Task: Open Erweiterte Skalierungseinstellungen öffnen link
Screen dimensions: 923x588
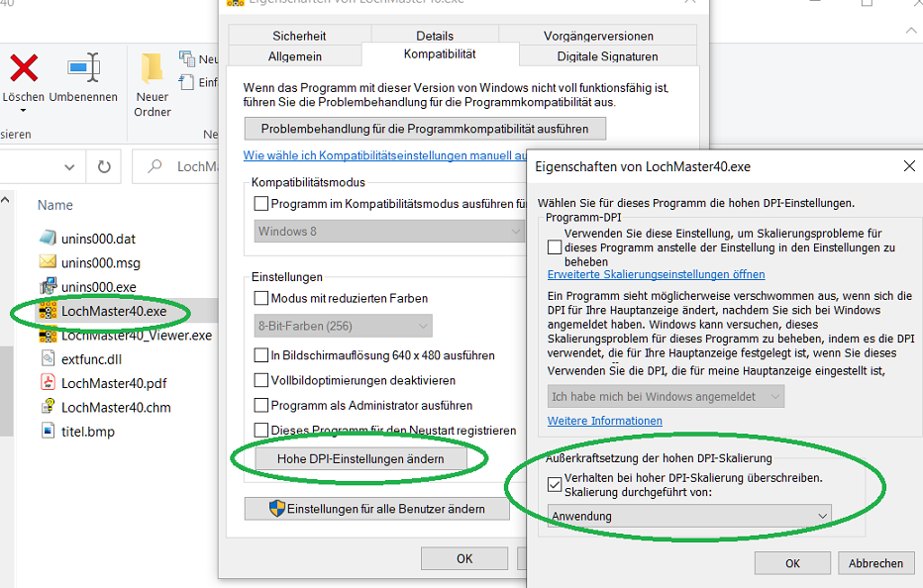Action: pyautogui.click(x=656, y=274)
